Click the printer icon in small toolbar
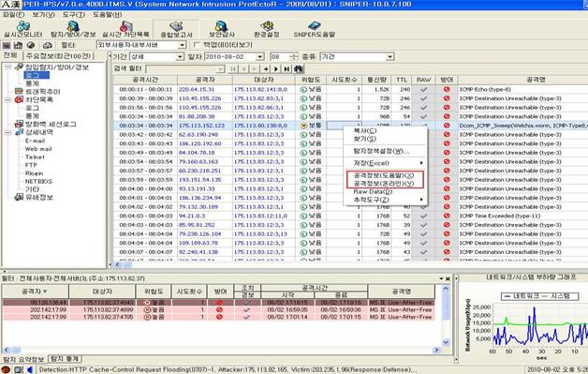Viewport: 588px width, 374px height. click(x=47, y=45)
